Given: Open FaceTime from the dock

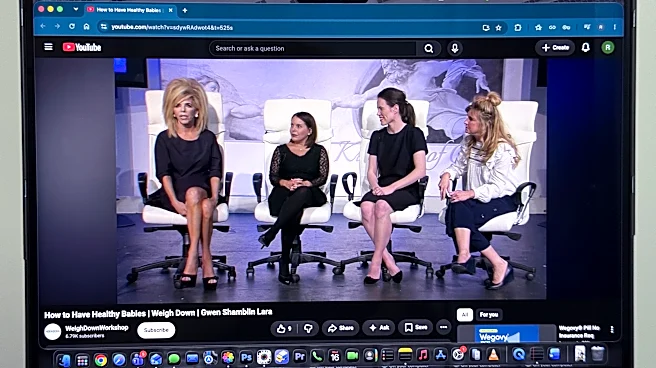Looking at the screenshot, I should (352, 356).
